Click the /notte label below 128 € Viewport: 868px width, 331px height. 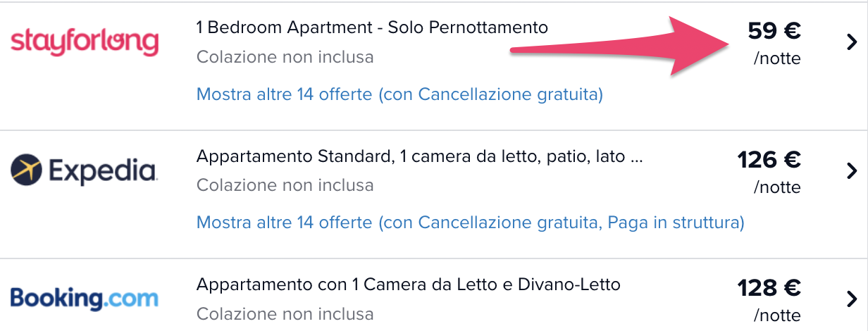(x=777, y=315)
